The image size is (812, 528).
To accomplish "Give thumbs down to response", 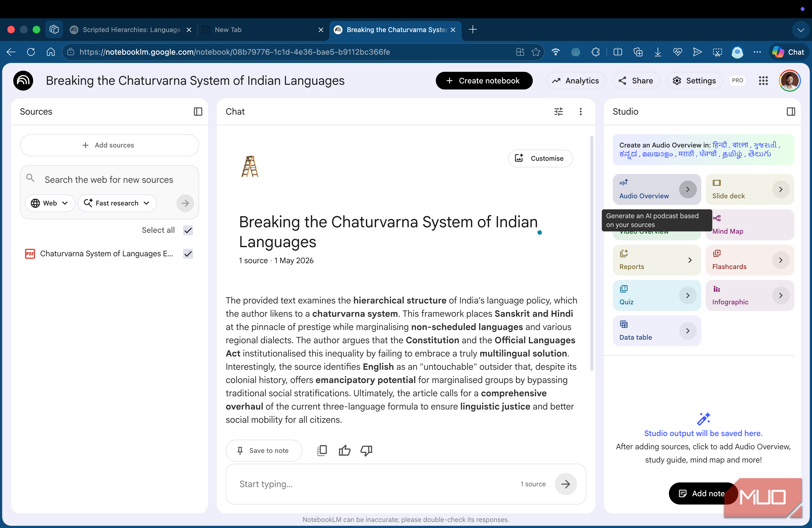I will pyautogui.click(x=367, y=451).
